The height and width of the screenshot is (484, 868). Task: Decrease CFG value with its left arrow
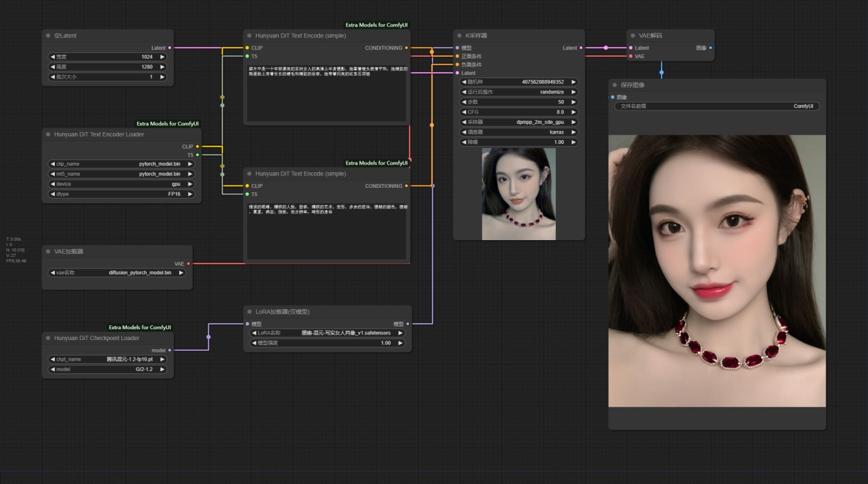(464, 112)
